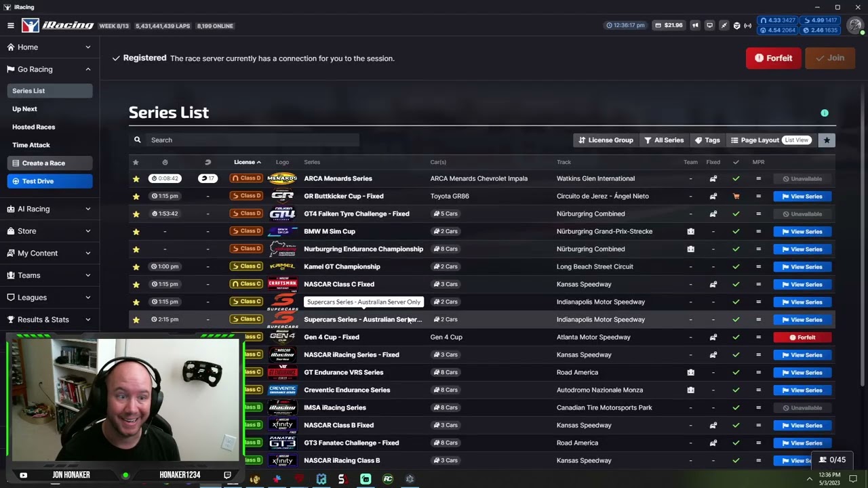This screenshot has height=488, width=868.
Task: View Series for GR Buttkicker Cup
Action: coord(802,197)
